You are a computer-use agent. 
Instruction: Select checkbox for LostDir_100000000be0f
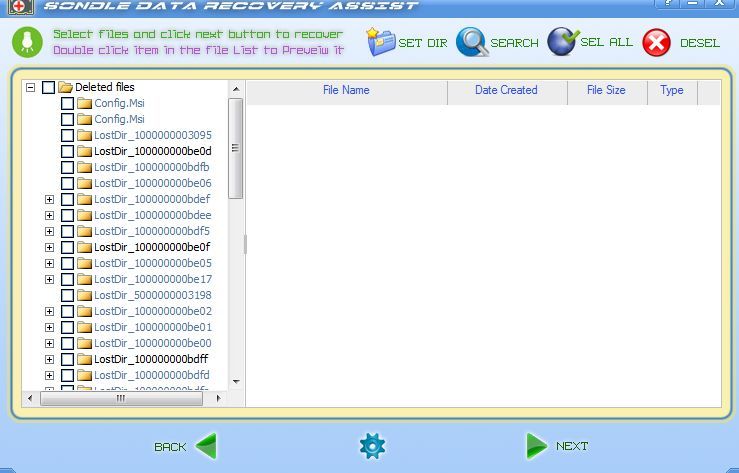pyautogui.click(x=67, y=247)
